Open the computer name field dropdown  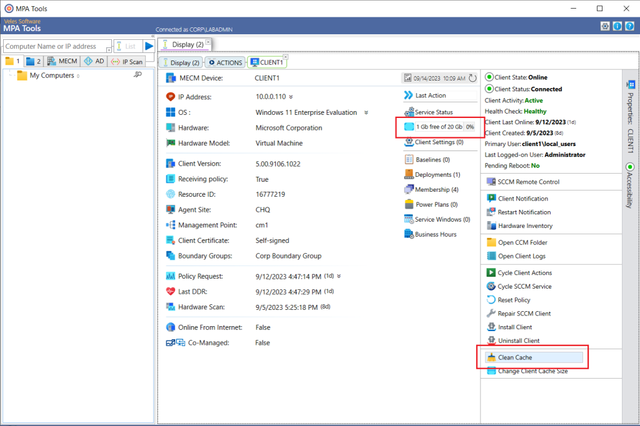109,49
